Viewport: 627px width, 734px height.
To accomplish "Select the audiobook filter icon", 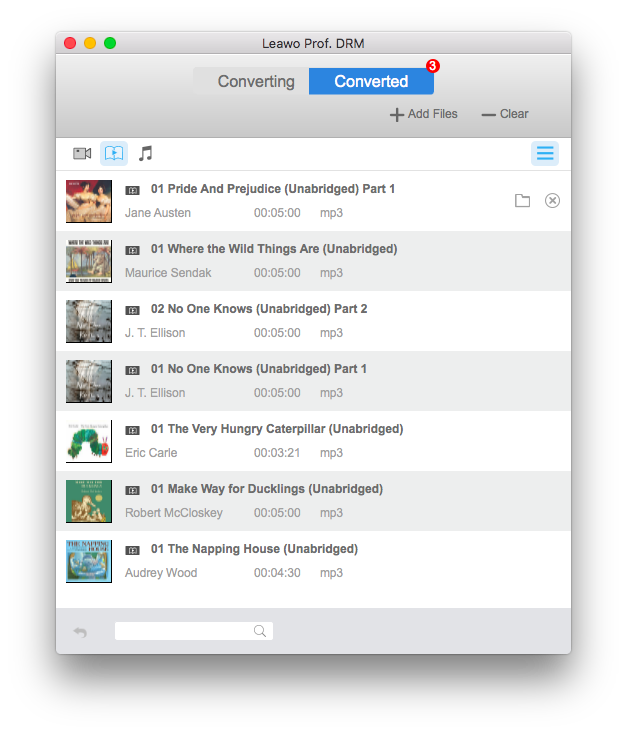I will pos(114,153).
